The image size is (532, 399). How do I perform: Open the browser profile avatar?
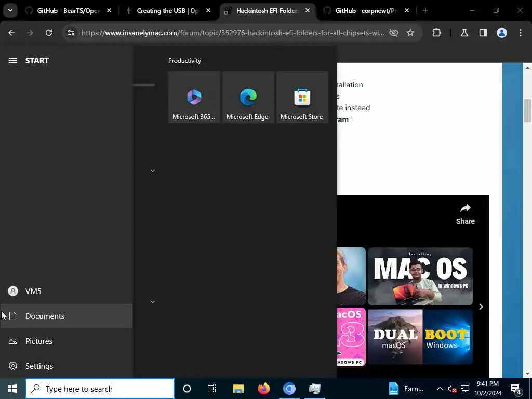[x=502, y=33]
